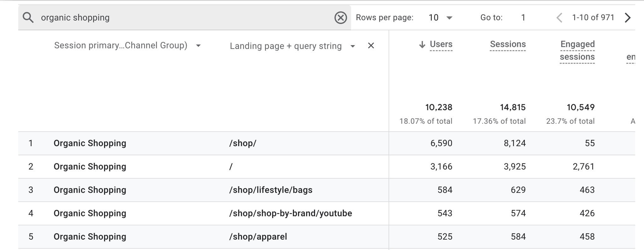Go to previous page of results

pos(559,18)
